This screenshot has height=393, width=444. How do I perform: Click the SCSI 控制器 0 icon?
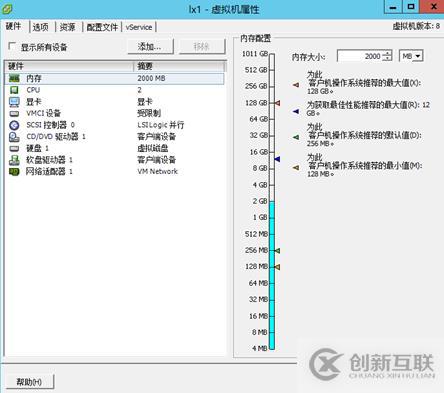click(x=14, y=125)
